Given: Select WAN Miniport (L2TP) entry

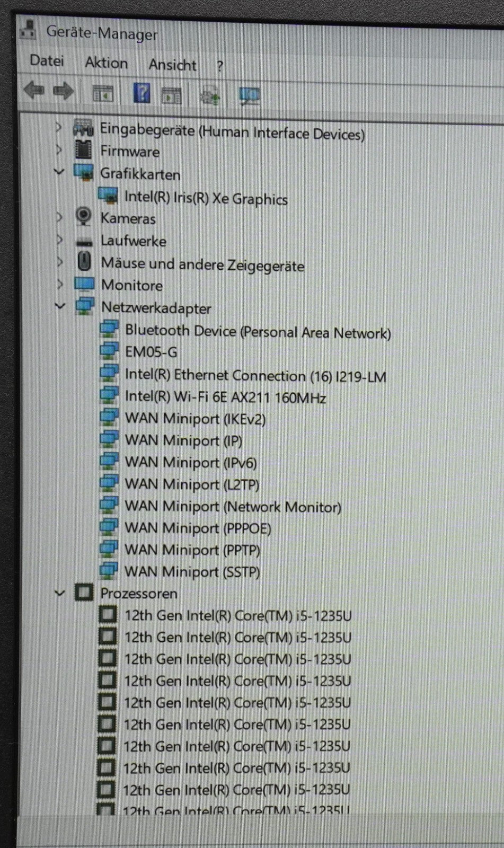Looking at the screenshot, I should [x=192, y=484].
